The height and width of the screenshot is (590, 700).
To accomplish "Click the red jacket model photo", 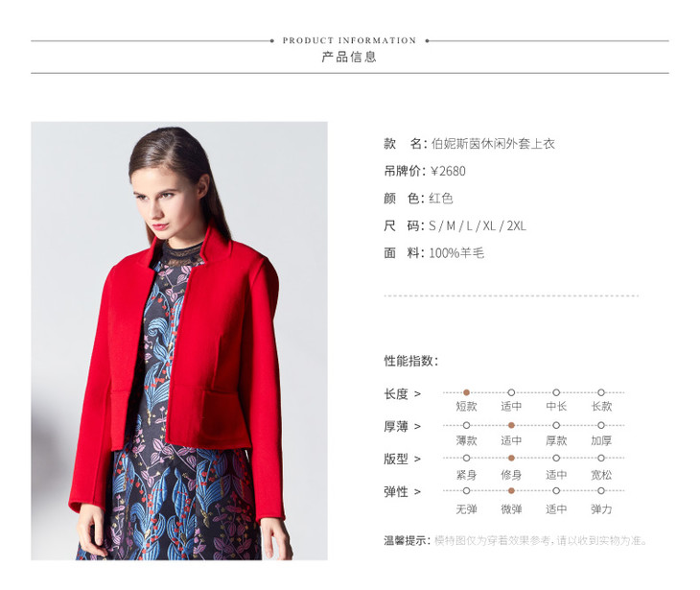I will click(179, 341).
